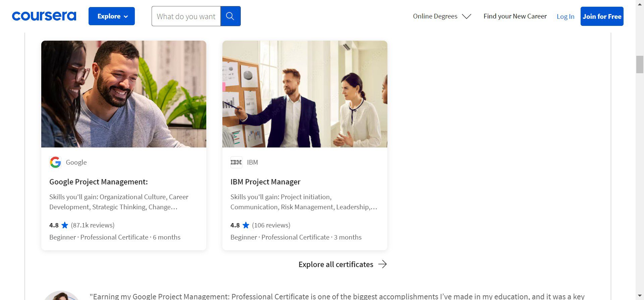Viewport: 644px width, 300px height.
Task: Click the Coursera logo
Action: point(44,16)
